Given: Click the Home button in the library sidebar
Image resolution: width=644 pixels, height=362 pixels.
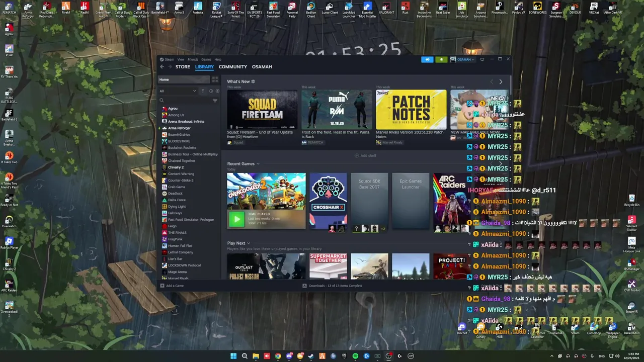Looking at the screenshot, I should pyautogui.click(x=184, y=79).
